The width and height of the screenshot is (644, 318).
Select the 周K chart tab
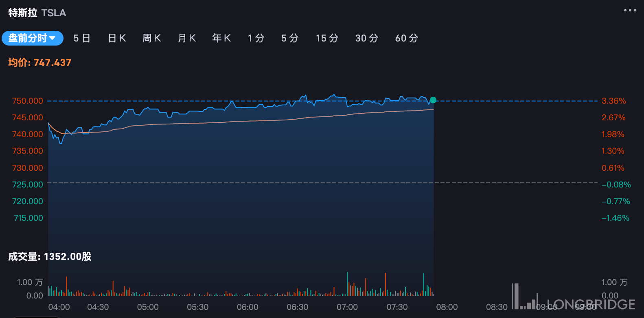coord(151,38)
